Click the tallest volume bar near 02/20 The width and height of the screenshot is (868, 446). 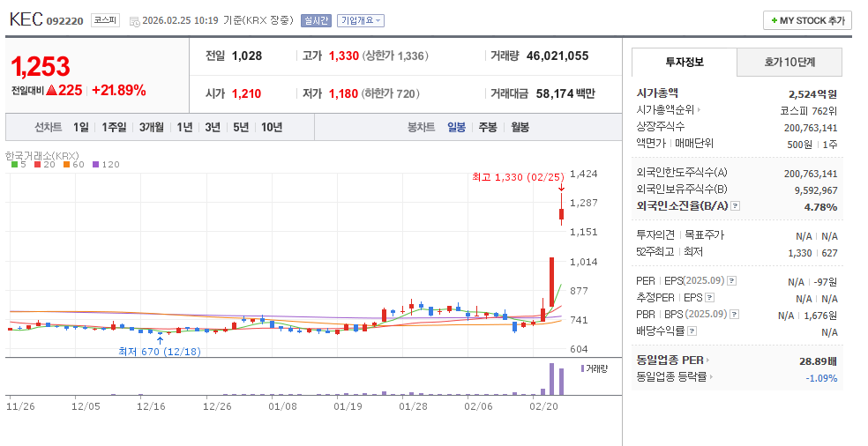pos(551,379)
